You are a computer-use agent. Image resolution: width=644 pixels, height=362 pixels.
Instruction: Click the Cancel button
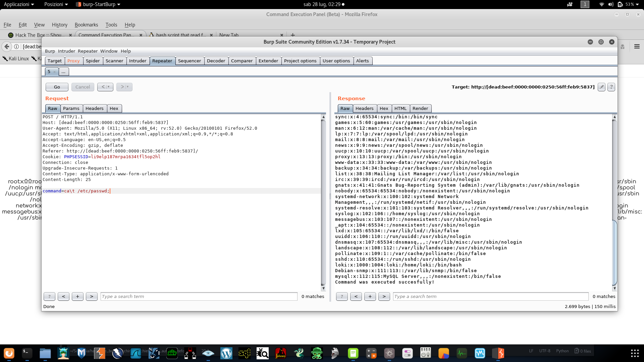83,87
